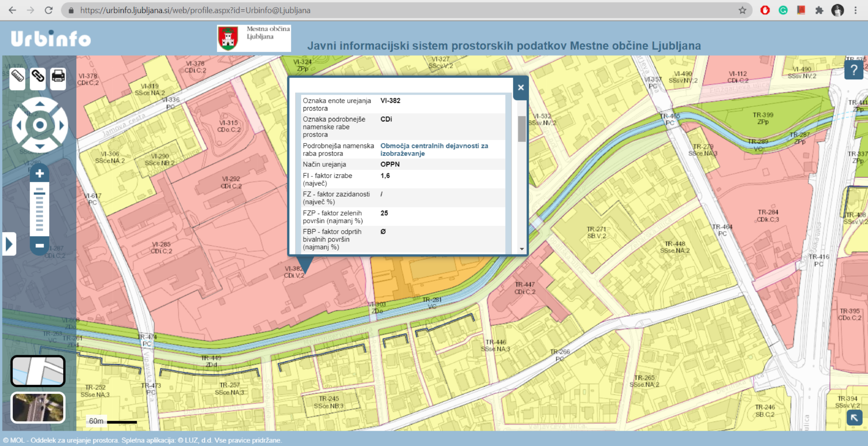Click the popup scrollbar thumb
This screenshot has width=868, height=446.
[522, 129]
